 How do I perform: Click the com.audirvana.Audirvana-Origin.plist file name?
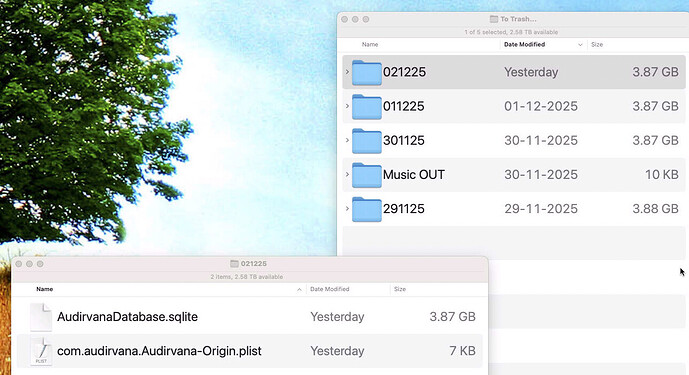(x=159, y=351)
